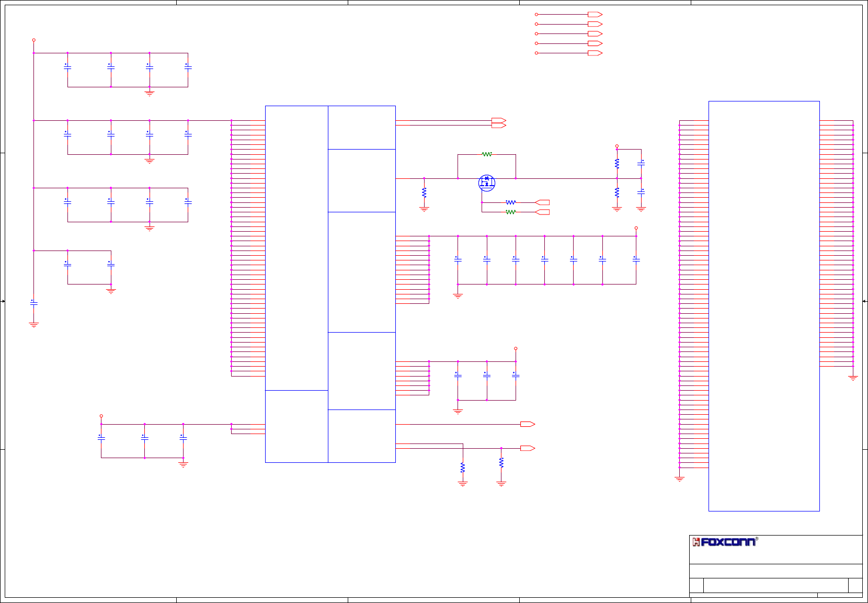Click the green resistor bridging over the MOSFET
This screenshot has width=868, height=603.
pyautogui.click(x=487, y=154)
